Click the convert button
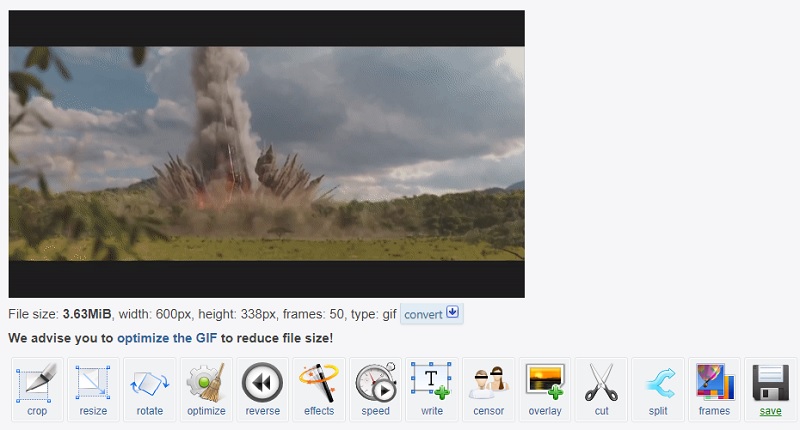This screenshot has width=800, height=430. coord(432,314)
